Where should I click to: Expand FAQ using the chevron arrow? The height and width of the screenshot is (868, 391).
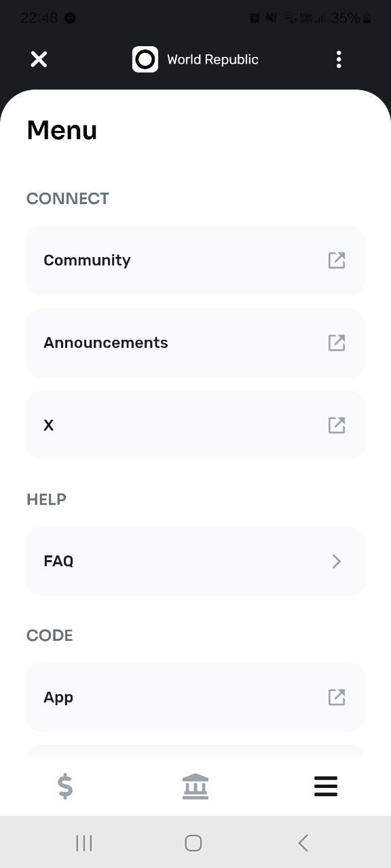[337, 561]
